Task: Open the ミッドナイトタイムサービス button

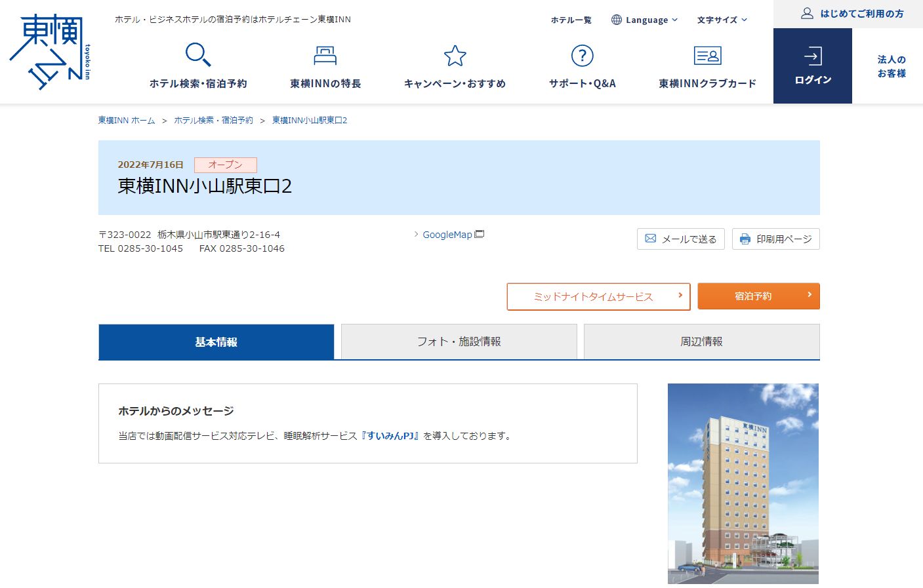Action: [x=598, y=297]
